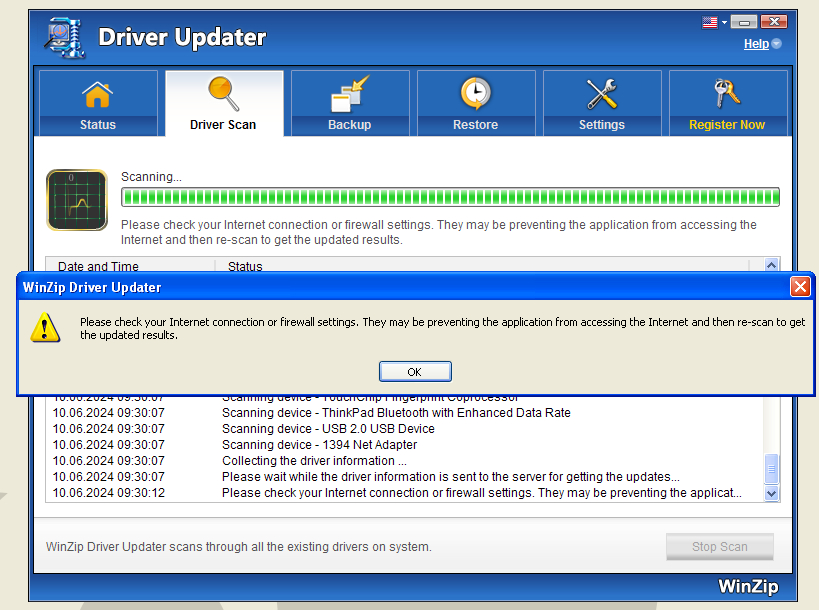Click the Register Now keys icon

tap(727, 93)
